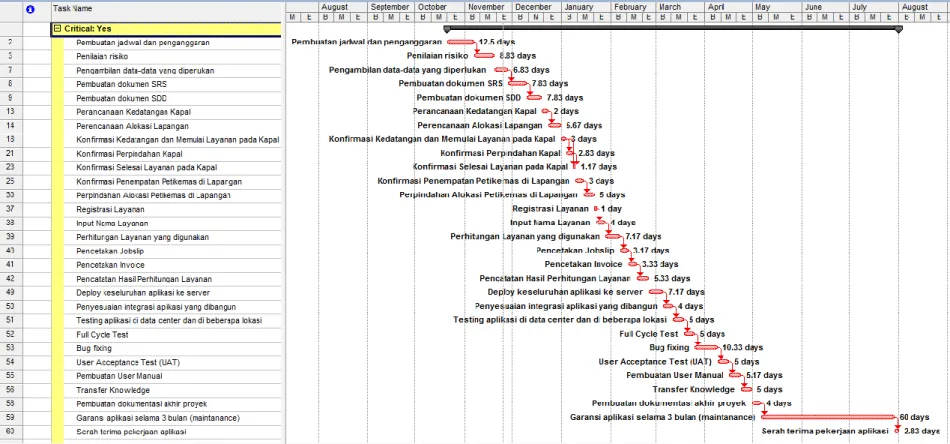Click the long red Garansi aplikasi Gantt bar
This screenshot has height=444, width=950.
(828, 417)
